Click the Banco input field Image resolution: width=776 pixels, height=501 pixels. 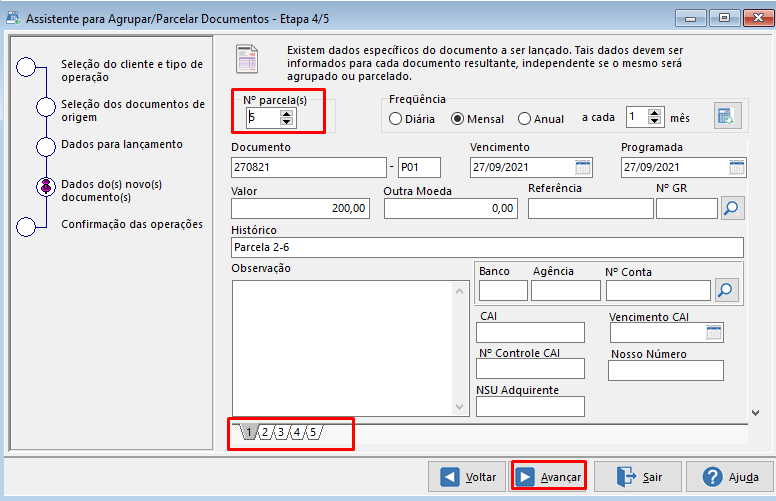coord(503,291)
